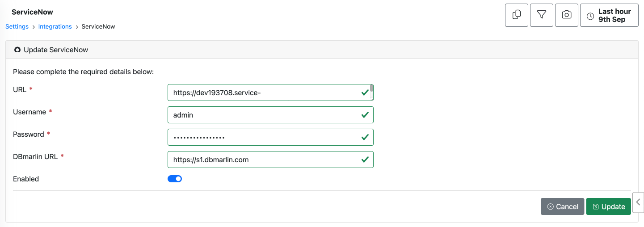644x227 pixels.
Task: Click the DBmarlin URL input field
Action: click(x=270, y=160)
